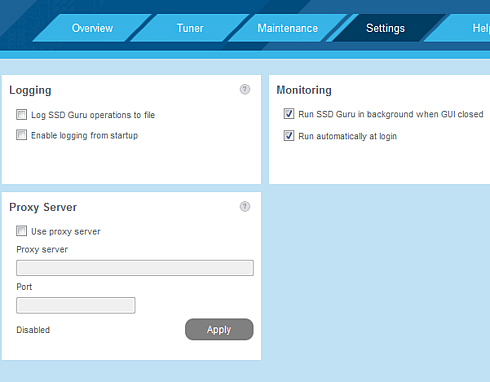490x382 pixels.
Task: Click the Monitoring section heading
Action: click(304, 90)
